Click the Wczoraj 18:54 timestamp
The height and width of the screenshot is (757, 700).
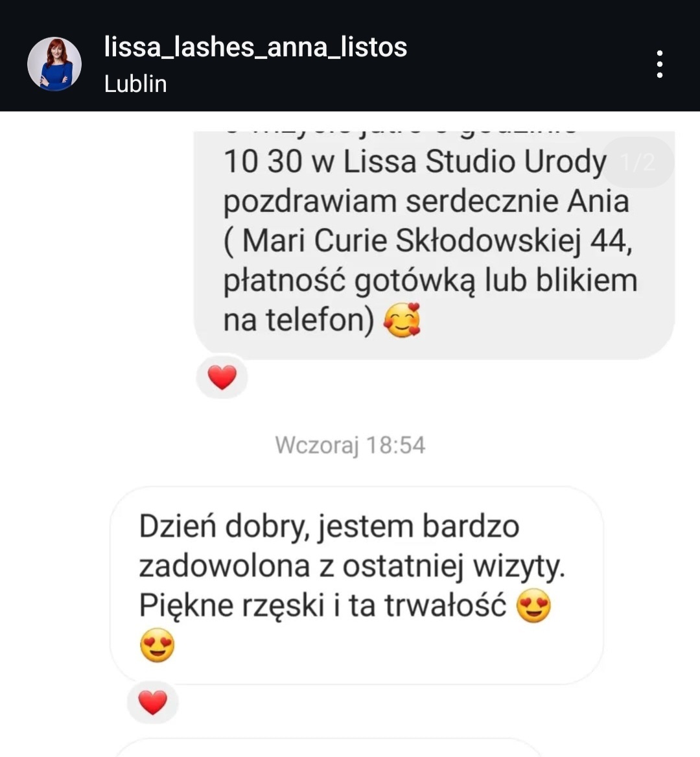coord(350,445)
